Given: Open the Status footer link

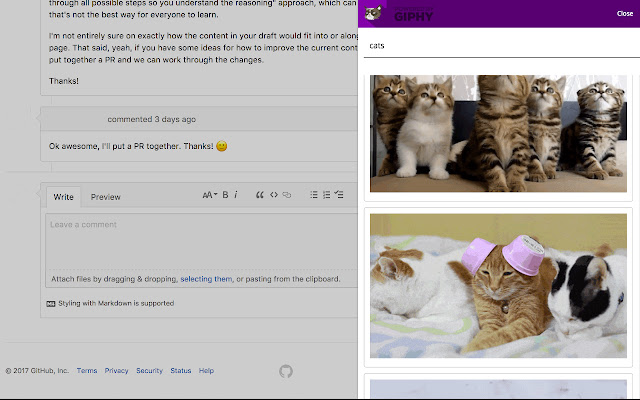Looking at the screenshot, I should (x=180, y=371).
